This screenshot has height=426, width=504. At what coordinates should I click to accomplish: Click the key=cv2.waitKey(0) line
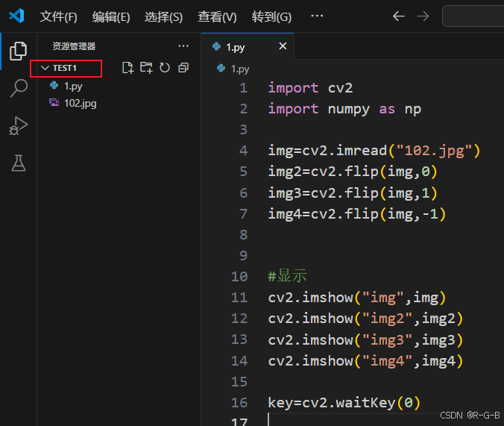click(x=344, y=403)
